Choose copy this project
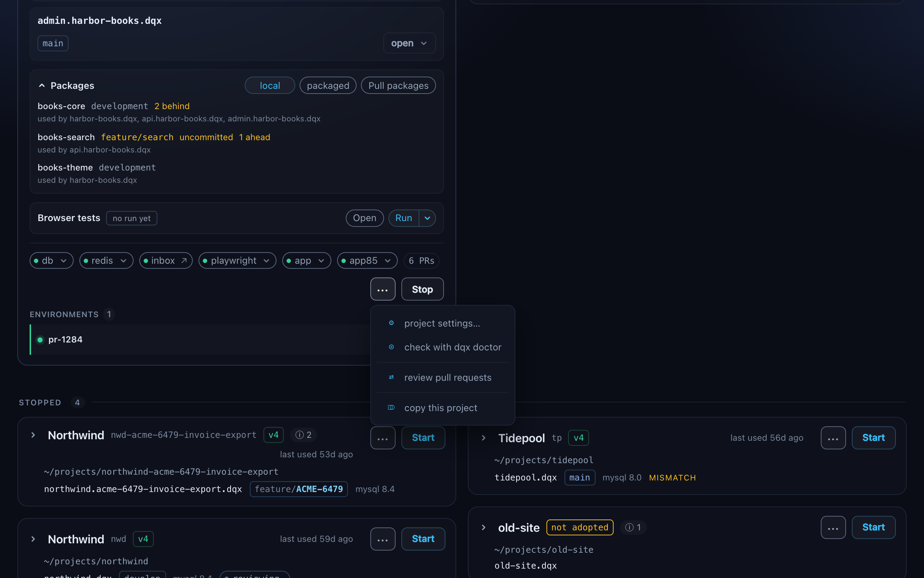924x578 pixels. (x=443, y=408)
